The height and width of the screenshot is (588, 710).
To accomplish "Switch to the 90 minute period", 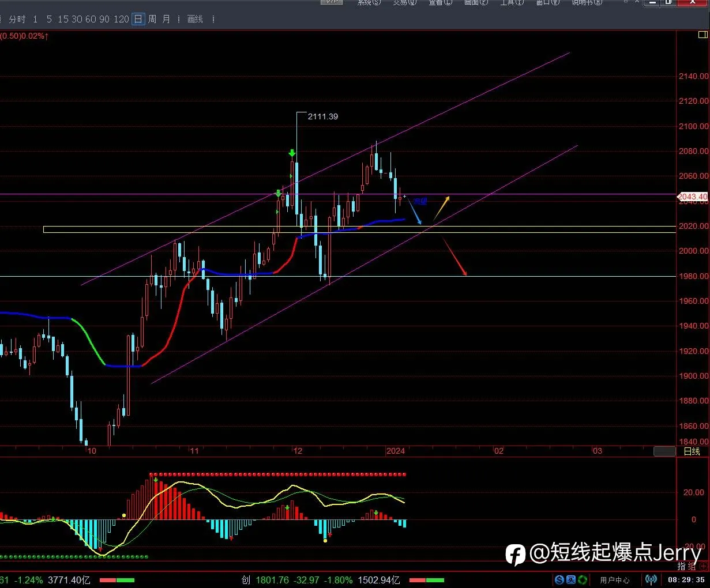I will click(x=104, y=19).
